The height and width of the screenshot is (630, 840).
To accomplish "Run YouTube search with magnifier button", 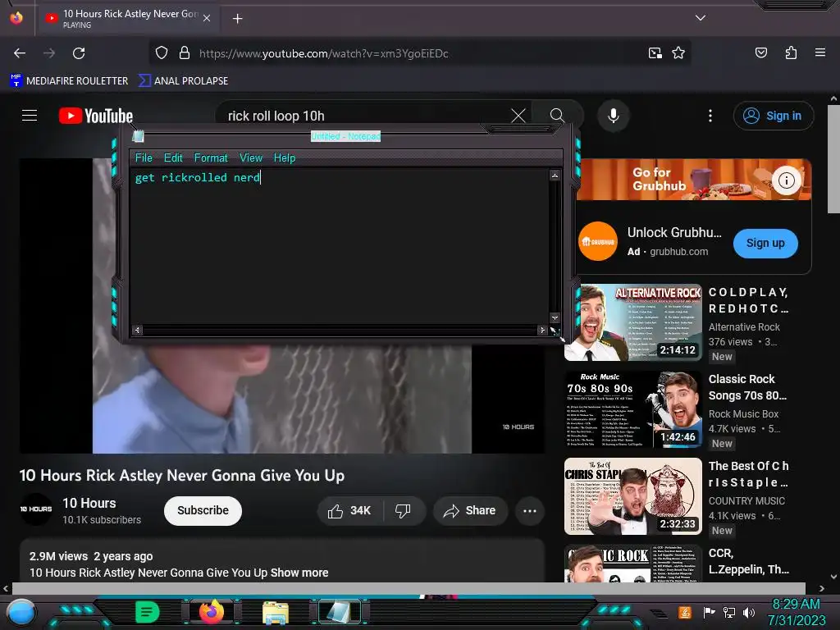I will click(557, 115).
